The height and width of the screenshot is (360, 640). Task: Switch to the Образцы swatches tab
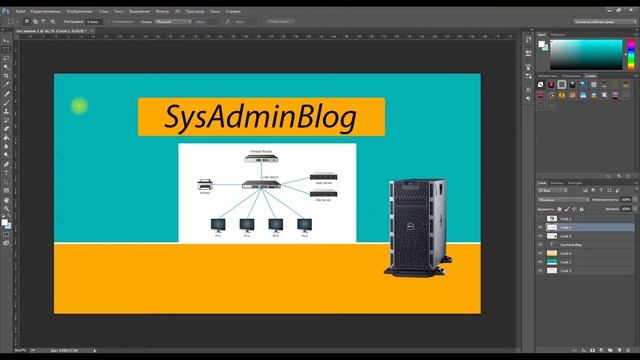558,35
